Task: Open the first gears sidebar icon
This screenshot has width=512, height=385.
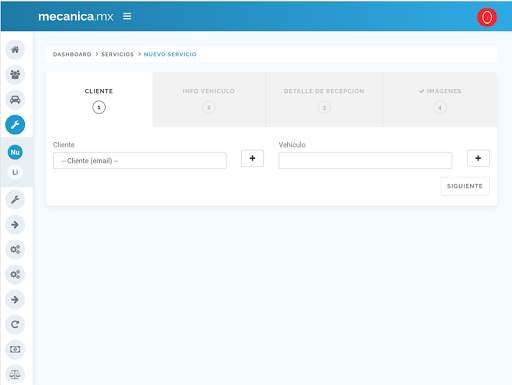Action: tap(15, 249)
